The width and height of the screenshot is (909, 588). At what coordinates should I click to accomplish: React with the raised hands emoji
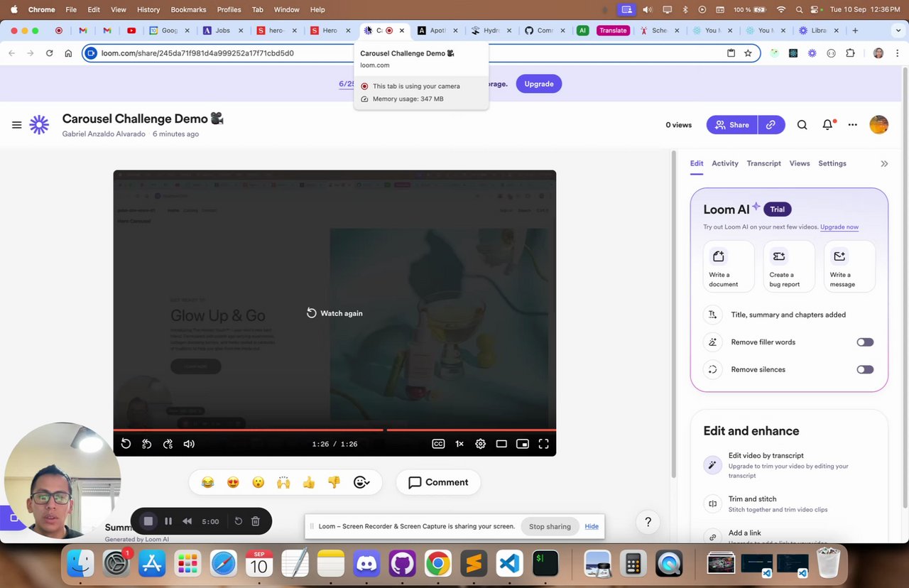[283, 482]
